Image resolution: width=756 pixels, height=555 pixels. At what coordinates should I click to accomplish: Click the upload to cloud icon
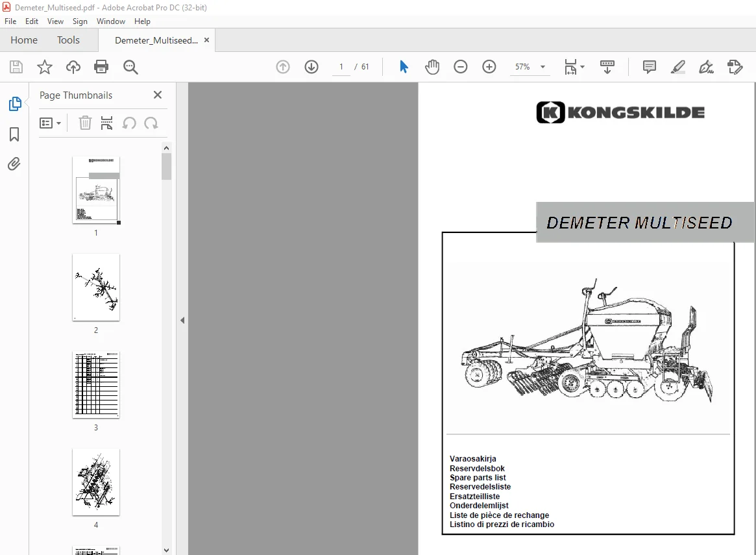pos(73,67)
